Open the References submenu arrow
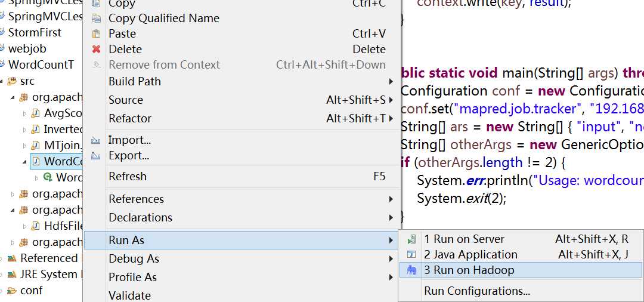 tap(391, 199)
